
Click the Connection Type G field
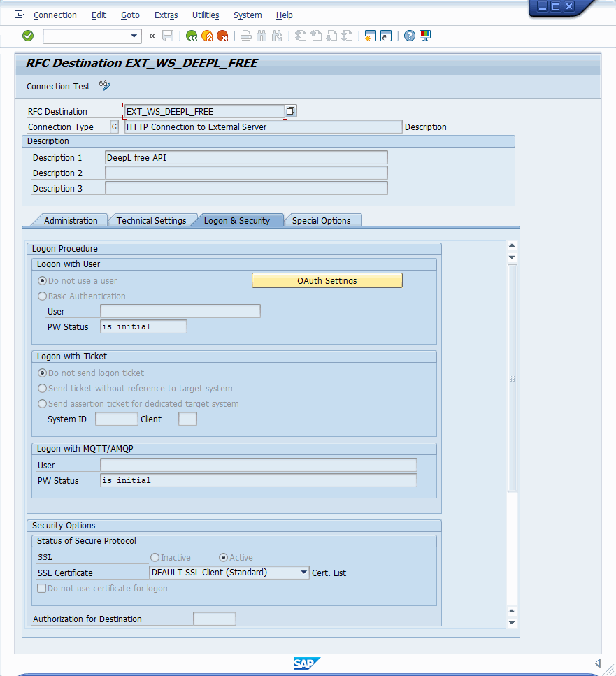tap(114, 127)
